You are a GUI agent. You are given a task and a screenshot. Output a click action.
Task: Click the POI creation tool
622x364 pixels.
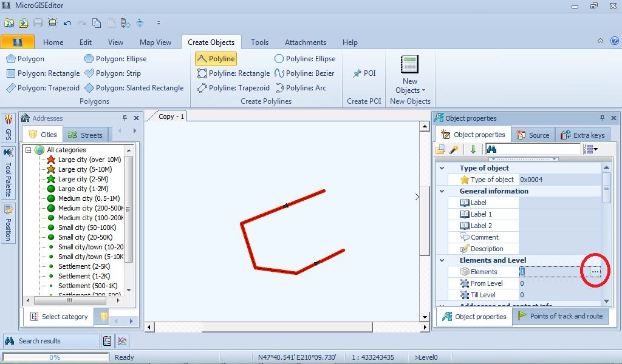coord(364,73)
